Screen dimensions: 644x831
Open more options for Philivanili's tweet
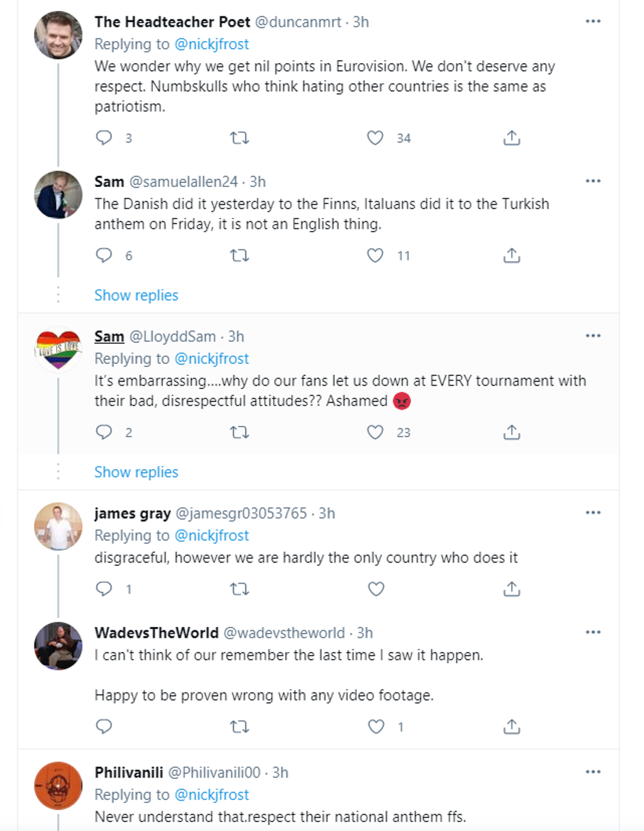(593, 772)
